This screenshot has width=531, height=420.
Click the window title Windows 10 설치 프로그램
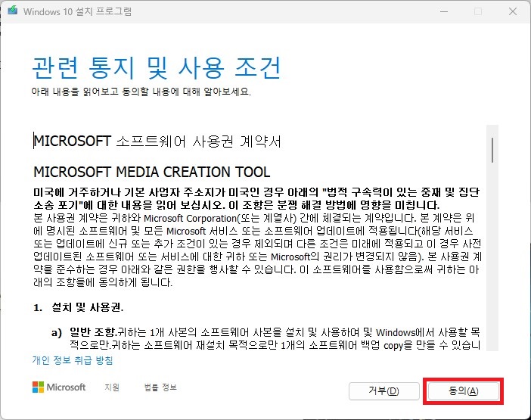coord(78,11)
